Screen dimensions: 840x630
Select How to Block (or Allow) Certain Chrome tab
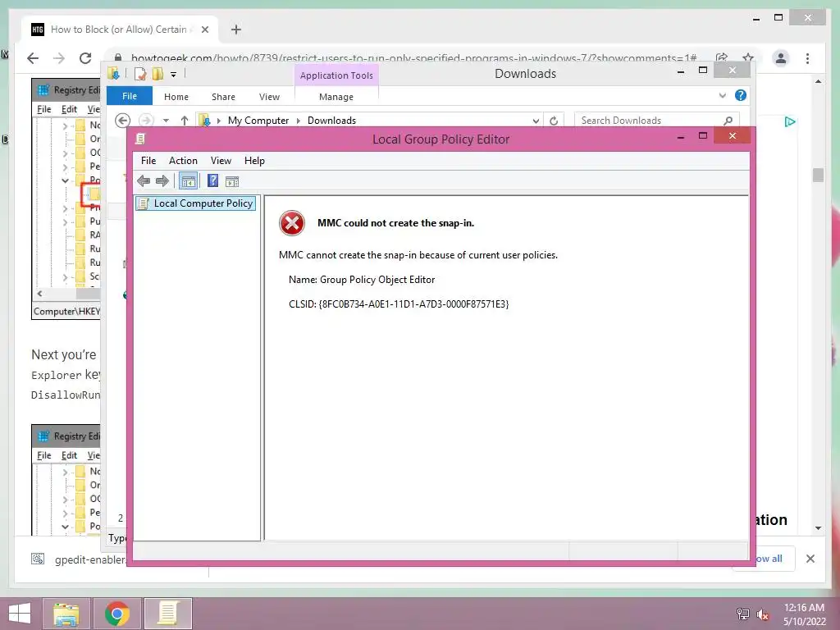pos(121,30)
